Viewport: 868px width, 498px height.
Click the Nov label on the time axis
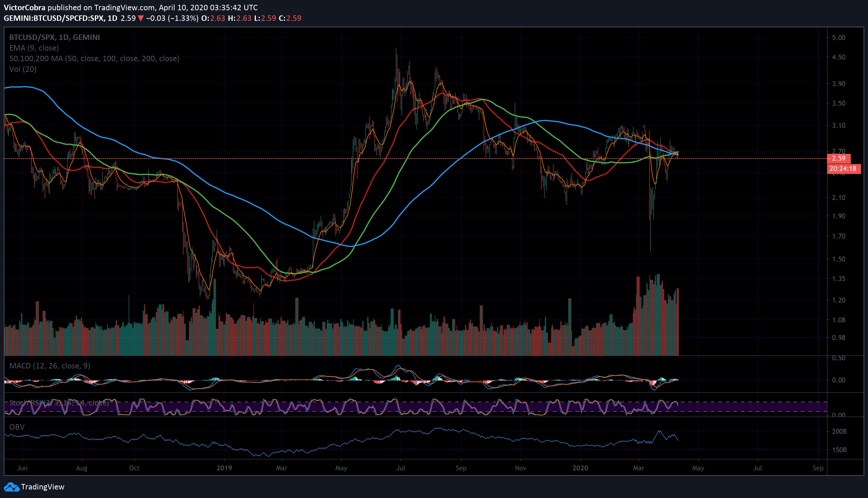[x=521, y=468]
